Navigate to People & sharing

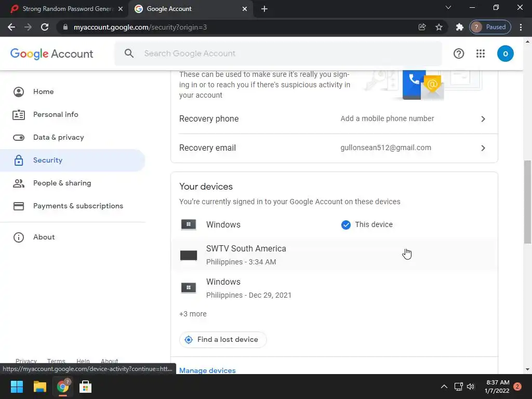click(62, 183)
